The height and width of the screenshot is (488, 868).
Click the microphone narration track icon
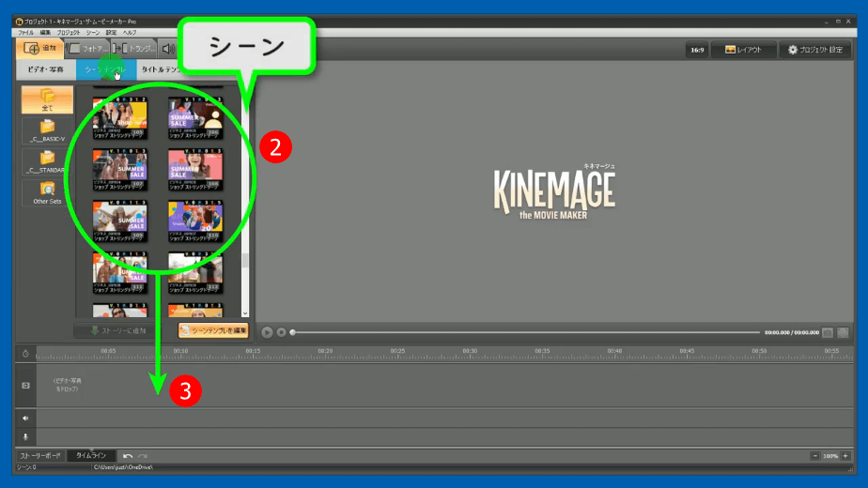pyautogui.click(x=25, y=436)
